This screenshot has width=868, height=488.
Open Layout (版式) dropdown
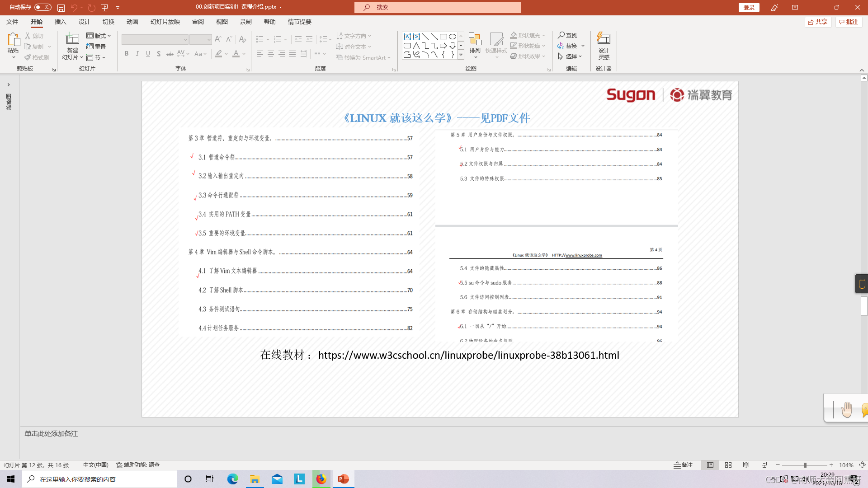(99, 36)
